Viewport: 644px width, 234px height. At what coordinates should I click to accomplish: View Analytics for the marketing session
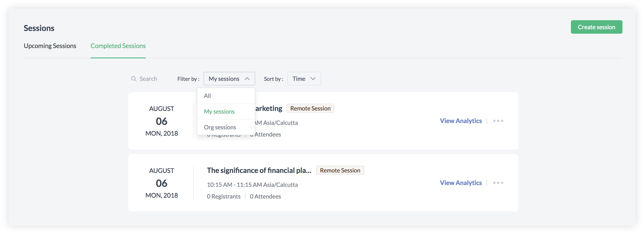[x=461, y=121]
